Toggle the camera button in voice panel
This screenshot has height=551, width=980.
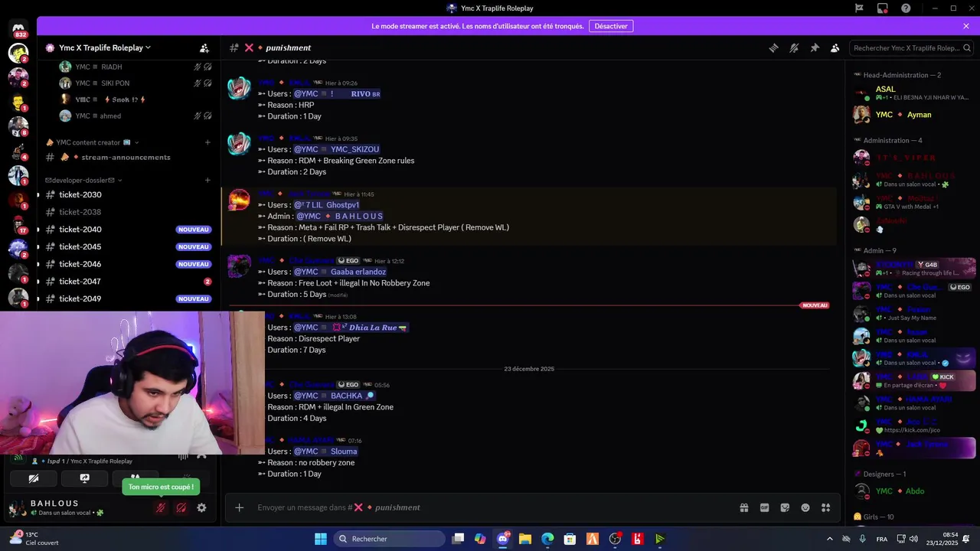(x=34, y=478)
